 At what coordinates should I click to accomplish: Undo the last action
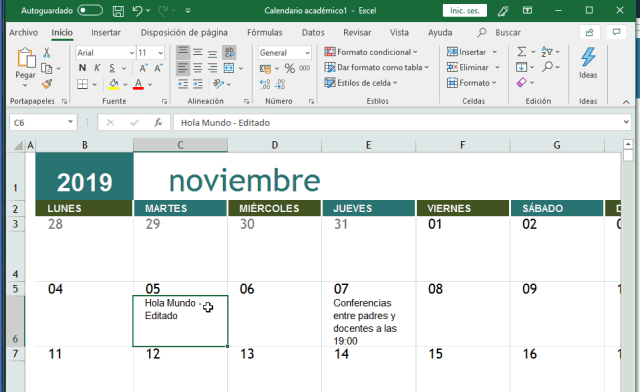(138, 11)
